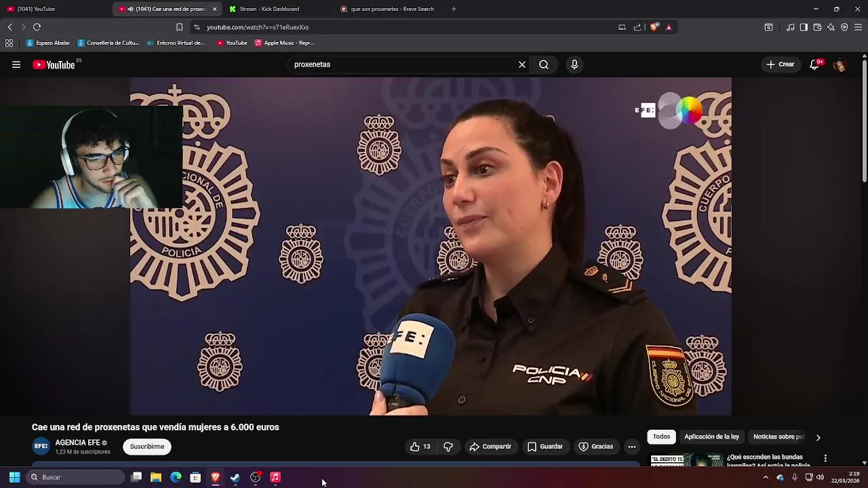Open Apple Music bookmark

[285, 43]
